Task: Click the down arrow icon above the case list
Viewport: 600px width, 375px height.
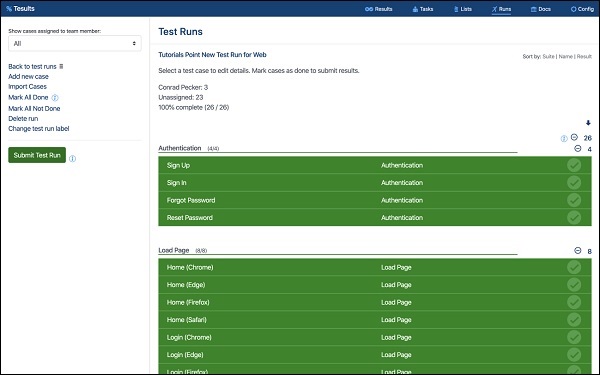Action: coord(588,123)
